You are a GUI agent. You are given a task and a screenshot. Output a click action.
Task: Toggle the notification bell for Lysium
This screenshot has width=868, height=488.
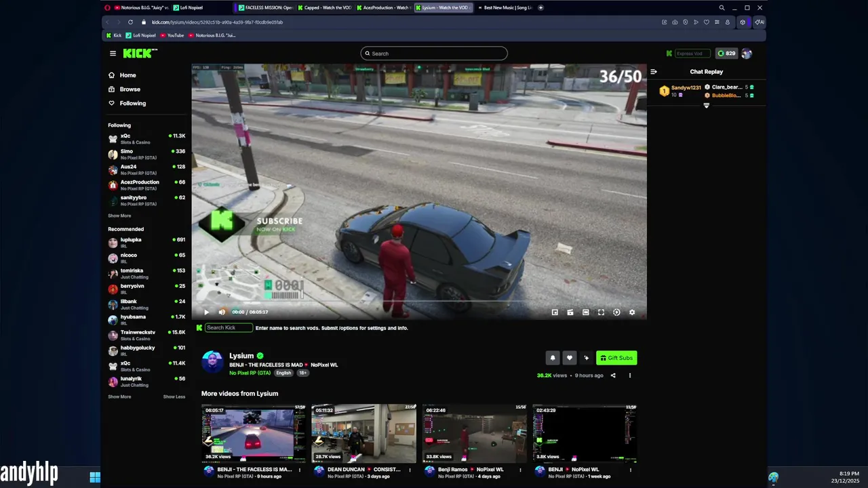pyautogui.click(x=553, y=358)
